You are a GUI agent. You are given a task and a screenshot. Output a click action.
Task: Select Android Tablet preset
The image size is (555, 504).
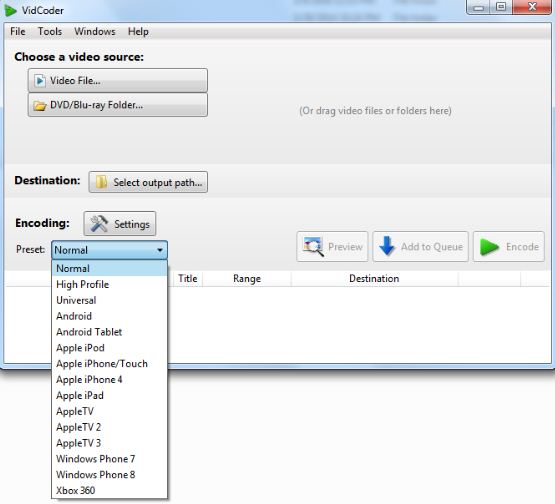[110, 332]
